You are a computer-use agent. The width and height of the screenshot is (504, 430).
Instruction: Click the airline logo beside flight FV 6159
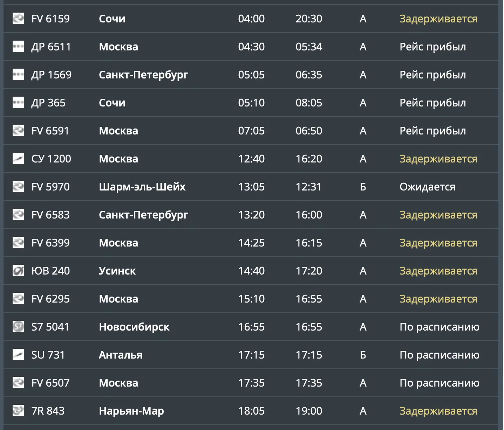point(18,18)
